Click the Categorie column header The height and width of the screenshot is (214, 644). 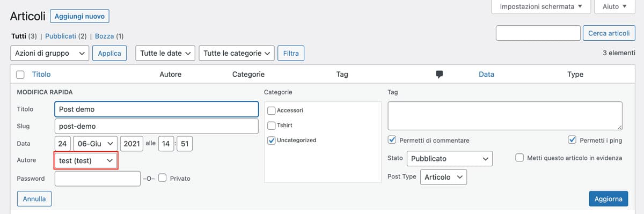click(x=248, y=75)
